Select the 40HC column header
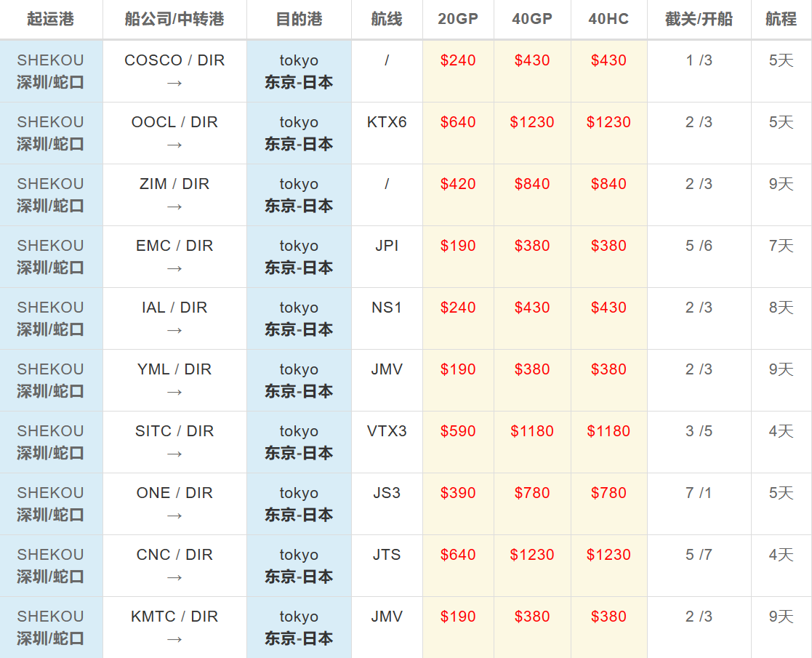812x658 pixels. 608,20
